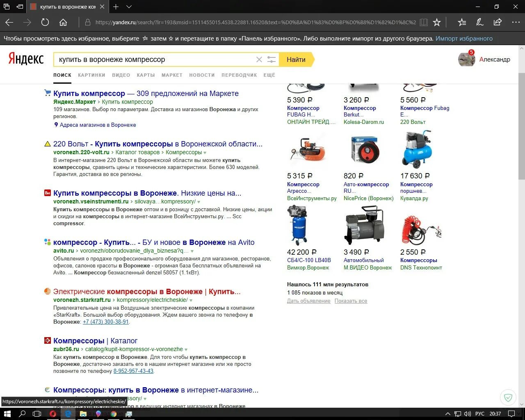This screenshot has height=420, width=525.
Task: Open М.ВИДЕО car compressor thumbnail 3 490 ₽
Action: 364,226
